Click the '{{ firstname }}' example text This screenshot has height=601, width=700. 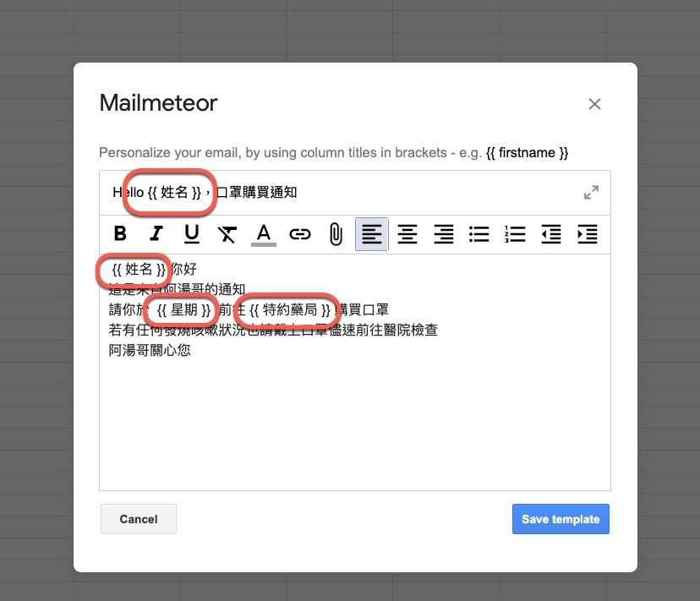tap(527, 153)
